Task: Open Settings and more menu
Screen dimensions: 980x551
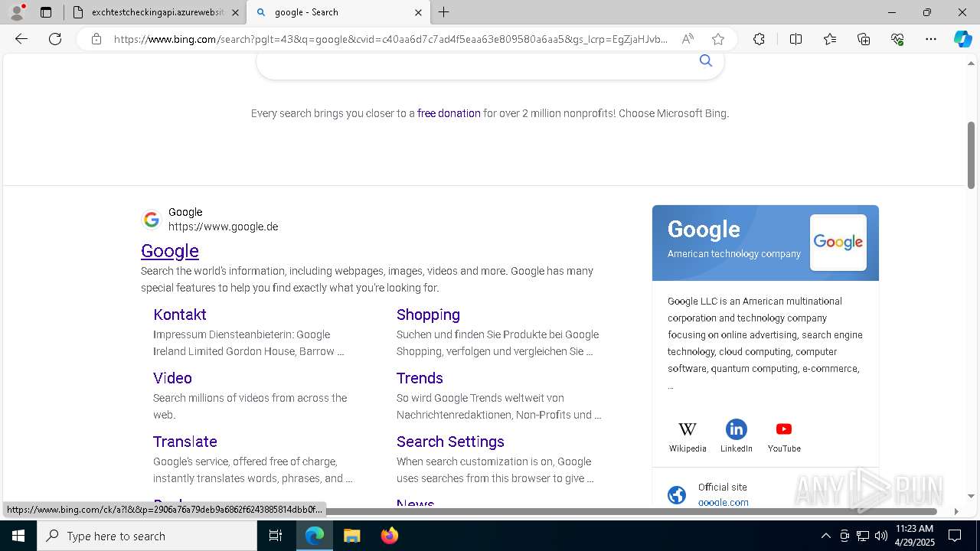Action: click(931, 39)
